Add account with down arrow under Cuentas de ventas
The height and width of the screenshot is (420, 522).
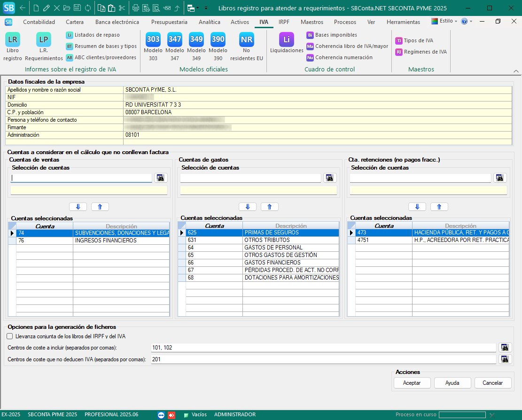point(78,207)
